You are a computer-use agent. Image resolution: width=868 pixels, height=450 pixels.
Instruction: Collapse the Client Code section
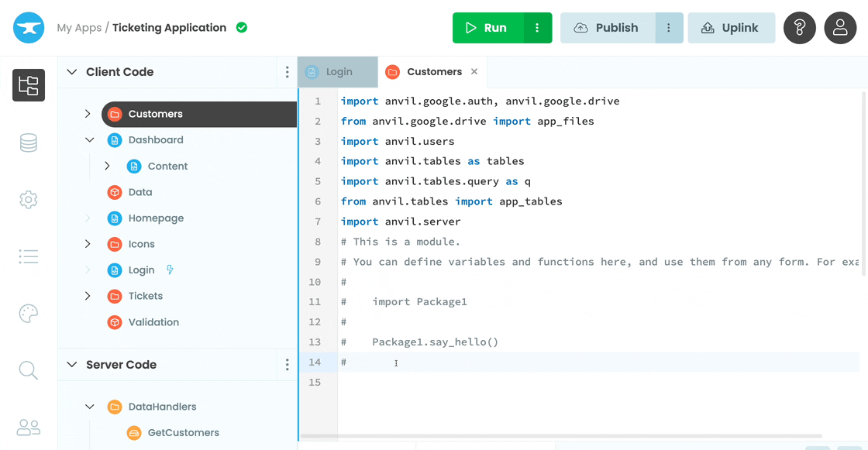pos(72,72)
